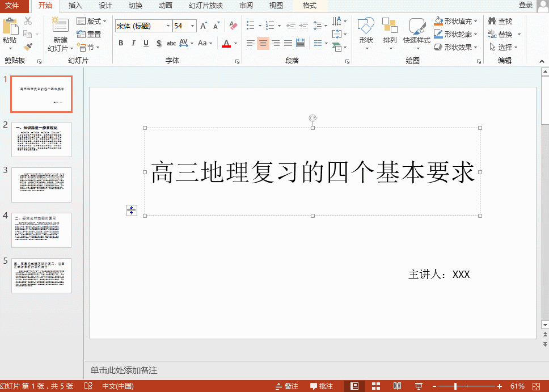The image size is (549, 392).
Task: Switch to Slide Sorter view
Action: point(376,386)
